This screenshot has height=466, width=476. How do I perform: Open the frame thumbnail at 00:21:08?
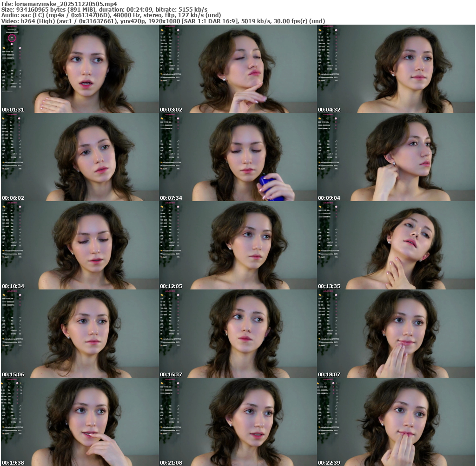(x=238, y=422)
